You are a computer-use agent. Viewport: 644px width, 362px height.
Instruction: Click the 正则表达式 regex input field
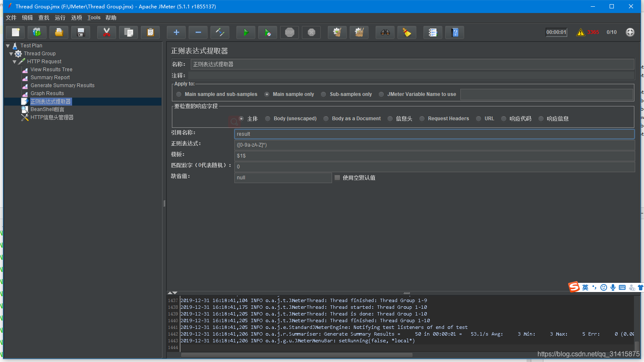pos(434,145)
